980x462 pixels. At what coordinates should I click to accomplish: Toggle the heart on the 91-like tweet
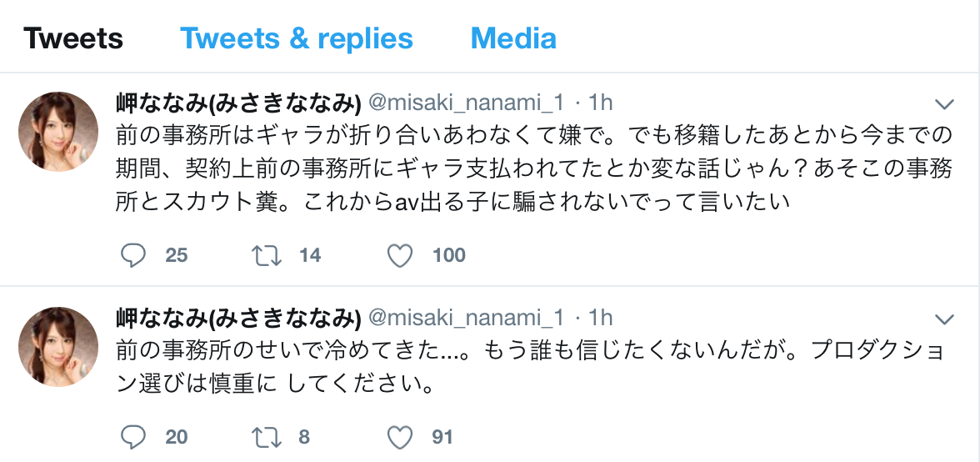click(401, 436)
